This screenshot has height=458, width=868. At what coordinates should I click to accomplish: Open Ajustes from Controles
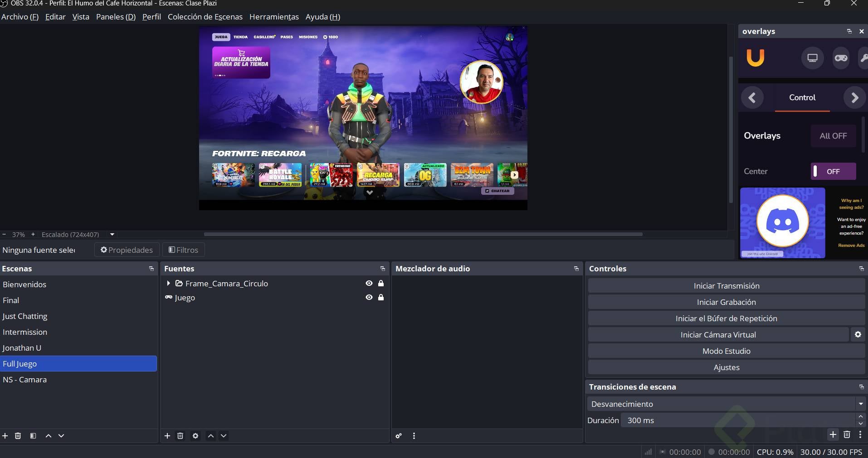(727, 367)
